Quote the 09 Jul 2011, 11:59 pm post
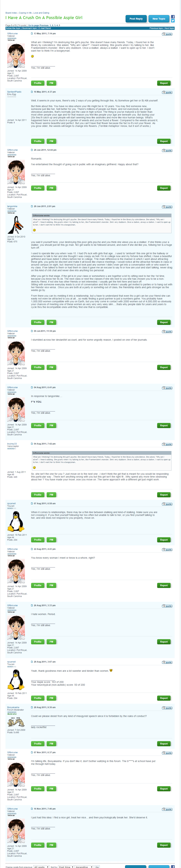181x868 pixels. pos(167,332)
